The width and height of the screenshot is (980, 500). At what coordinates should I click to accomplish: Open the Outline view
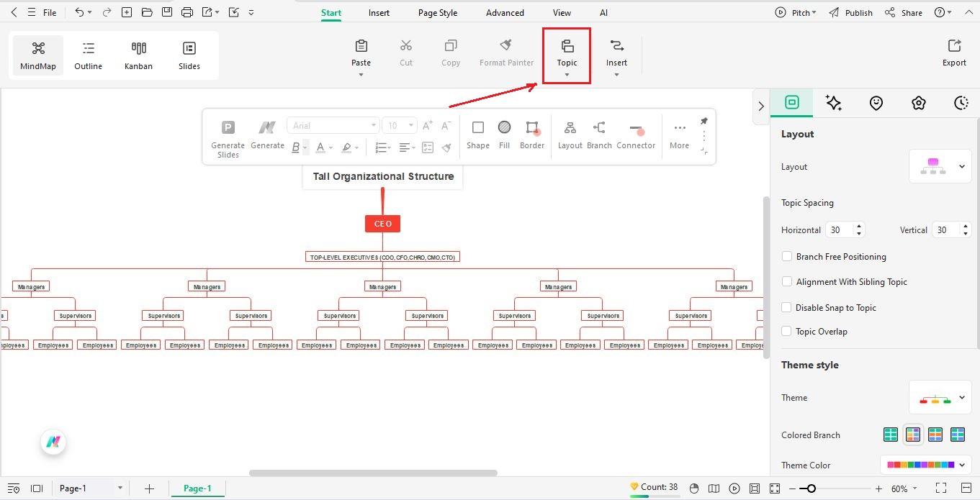[88, 55]
